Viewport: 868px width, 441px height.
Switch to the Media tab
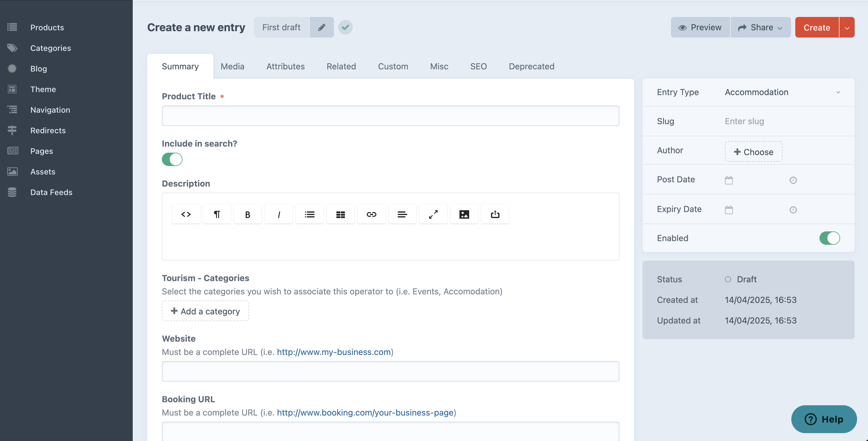pos(232,66)
